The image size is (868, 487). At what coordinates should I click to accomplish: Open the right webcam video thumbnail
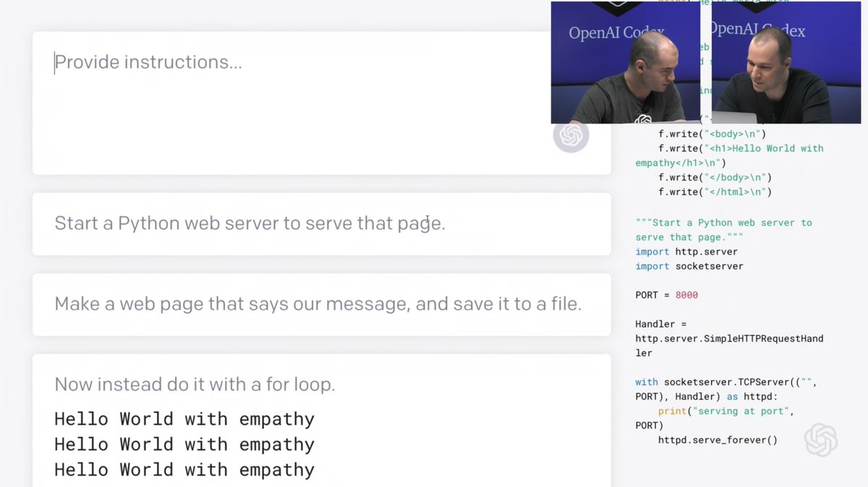(786, 62)
